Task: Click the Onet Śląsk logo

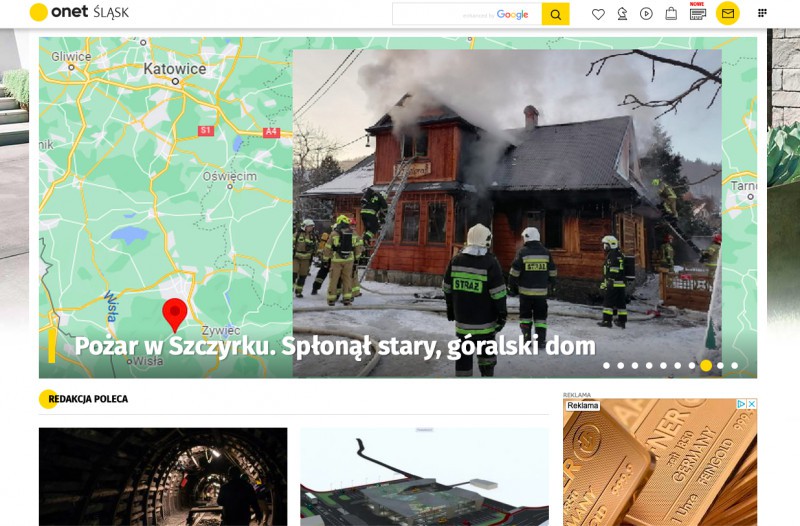Action: click(80, 12)
